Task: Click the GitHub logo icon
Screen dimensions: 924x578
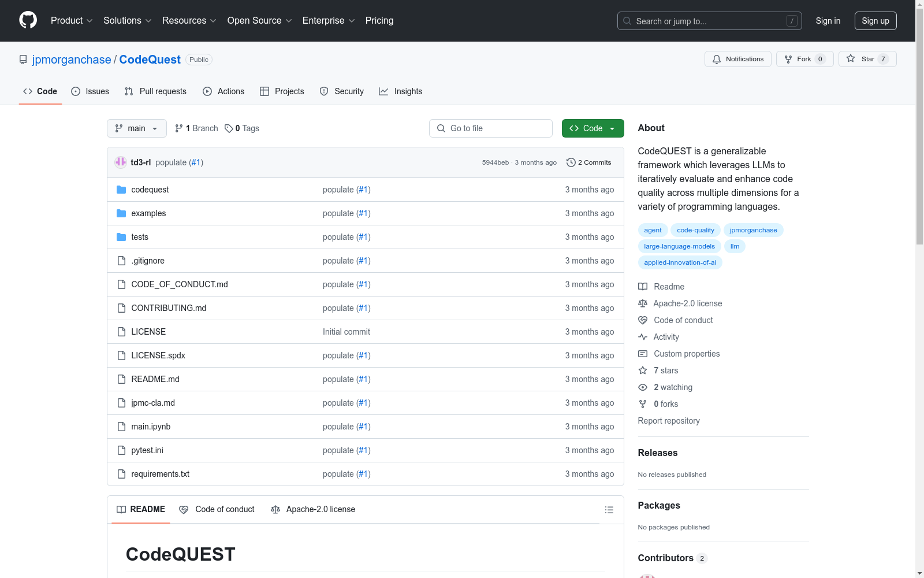Action: coord(28,20)
